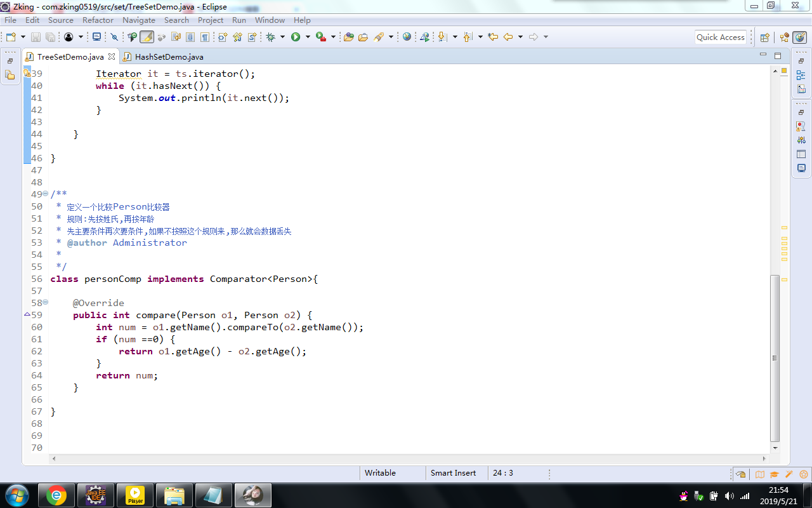
Task: Click the Save All icon
Action: 50,37
